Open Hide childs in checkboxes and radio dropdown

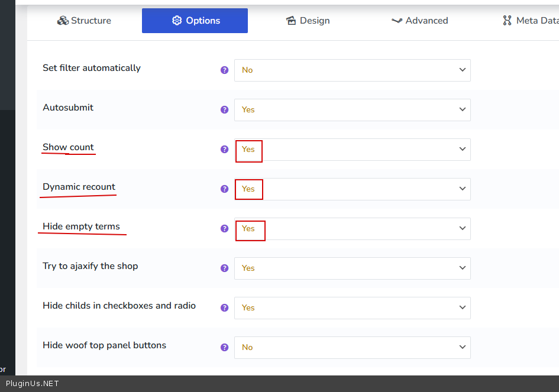click(x=352, y=308)
